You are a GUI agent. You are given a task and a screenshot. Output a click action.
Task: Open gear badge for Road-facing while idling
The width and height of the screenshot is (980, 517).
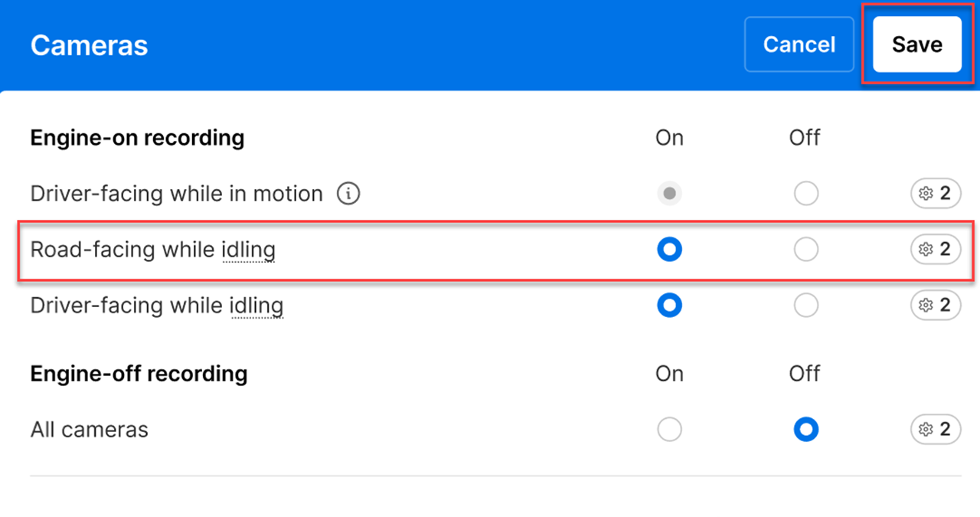click(x=935, y=250)
